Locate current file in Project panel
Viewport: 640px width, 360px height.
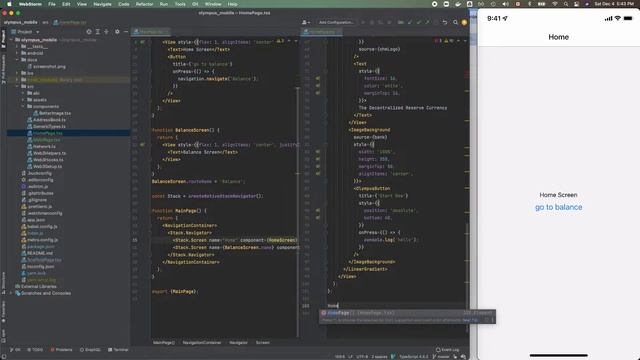click(89, 31)
